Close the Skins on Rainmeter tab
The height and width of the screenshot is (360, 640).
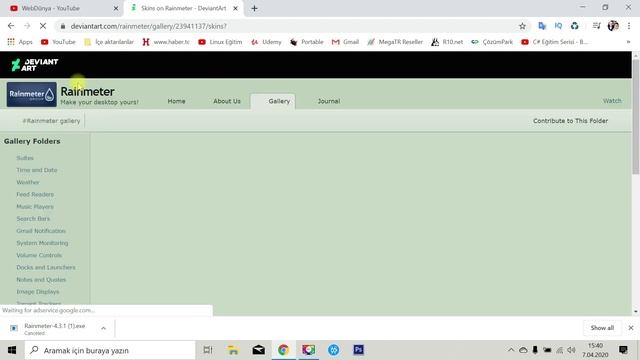[235, 8]
